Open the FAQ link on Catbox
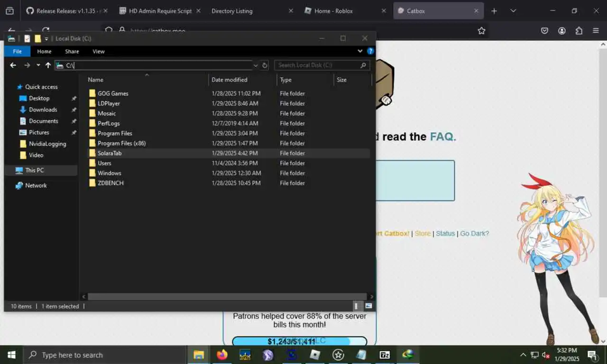The width and height of the screenshot is (607, 364). [443, 137]
